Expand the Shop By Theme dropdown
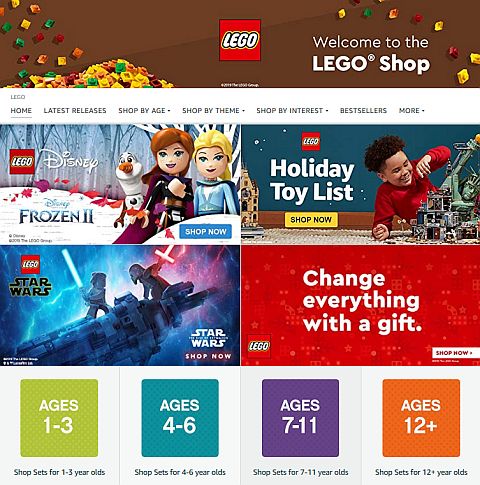 [x=213, y=111]
